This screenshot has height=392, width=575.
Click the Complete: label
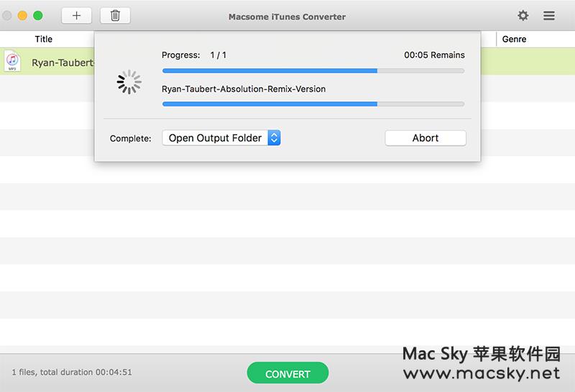tap(131, 139)
